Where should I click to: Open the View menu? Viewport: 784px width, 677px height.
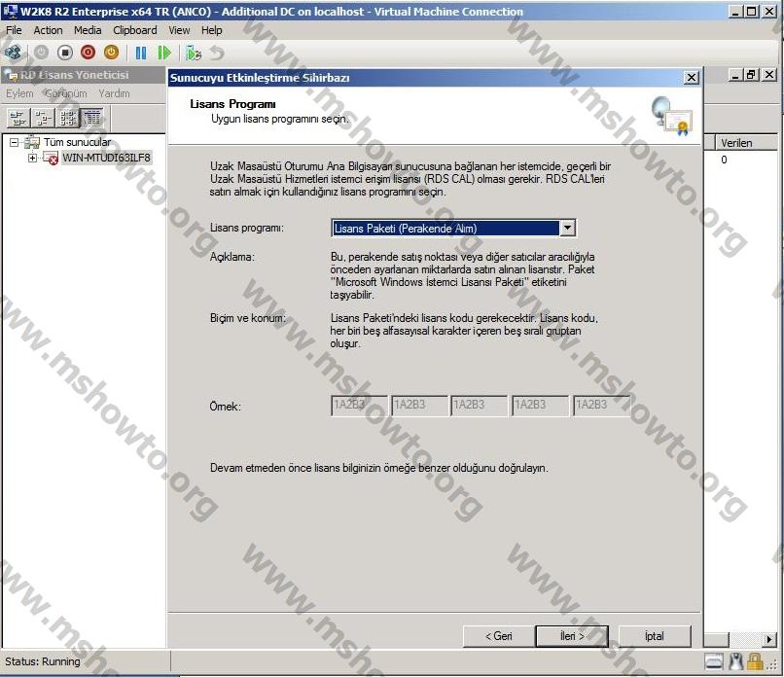179,30
